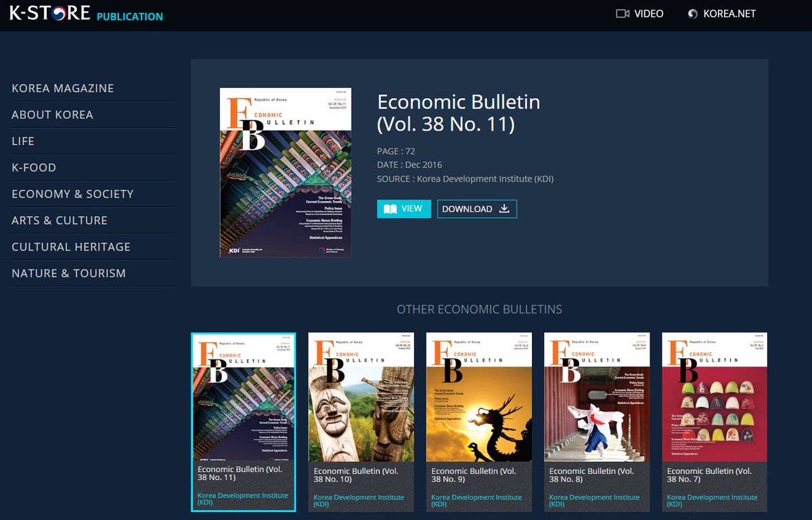Image resolution: width=812 pixels, height=520 pixels.
Task: Click the KDI source under No. 7
Action: tap(713, 500)
